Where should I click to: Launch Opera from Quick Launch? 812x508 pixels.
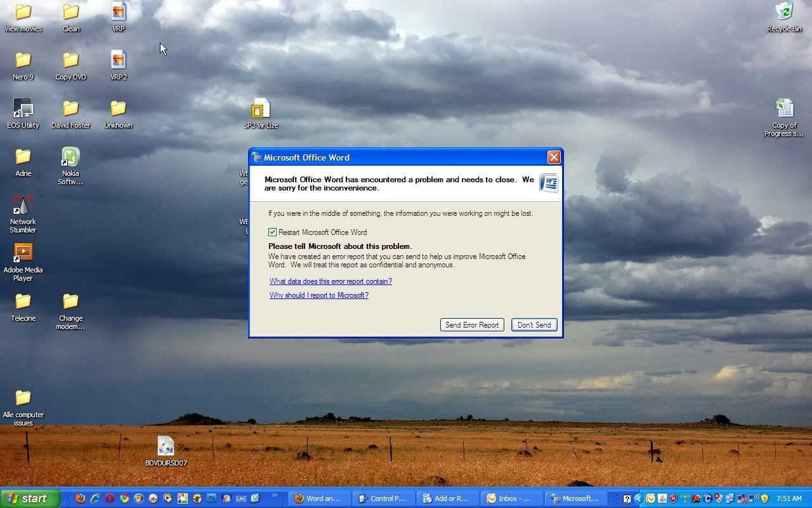coord(110,498)
